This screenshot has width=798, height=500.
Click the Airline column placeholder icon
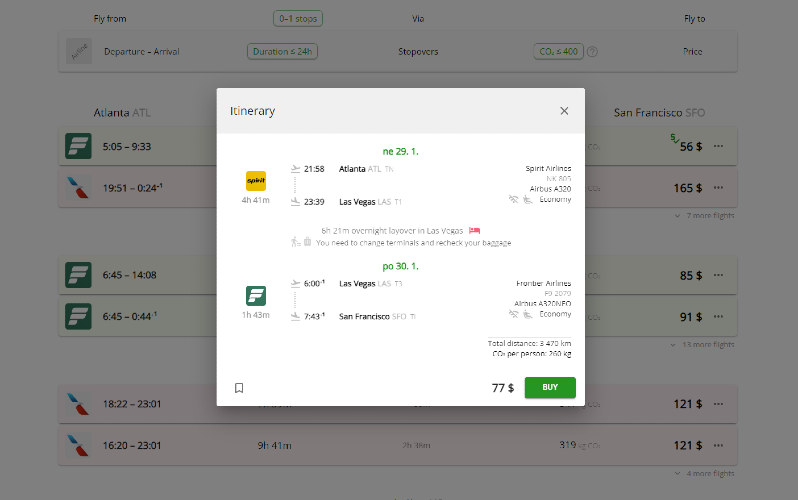point(79,51)
